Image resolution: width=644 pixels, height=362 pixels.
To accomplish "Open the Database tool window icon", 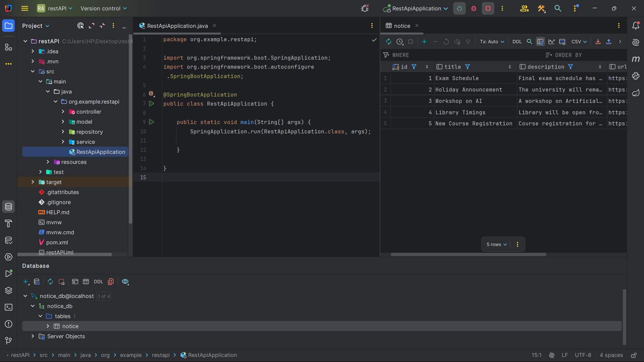I will [x=8, y=206].
